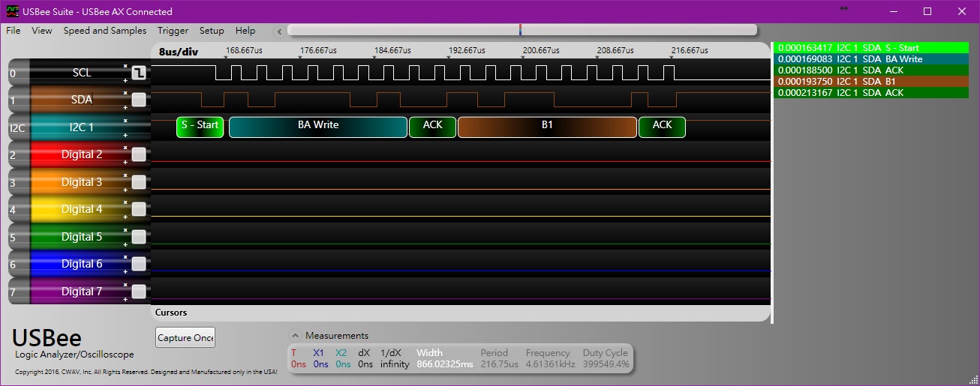The image size is (980, 386).
Task: Click the capture overview scrollbar track
Action: tap(522, 30)
